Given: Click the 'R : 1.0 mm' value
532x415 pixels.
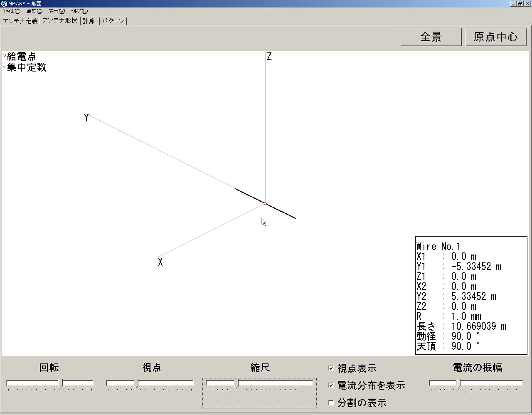Looking at the screenshot, I should 449,316.
